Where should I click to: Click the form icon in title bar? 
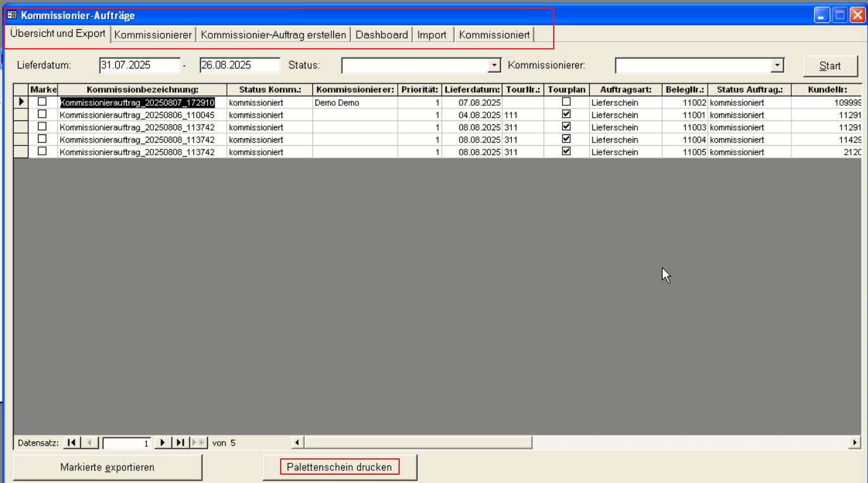pyautogui.click(x=11, y=16)
